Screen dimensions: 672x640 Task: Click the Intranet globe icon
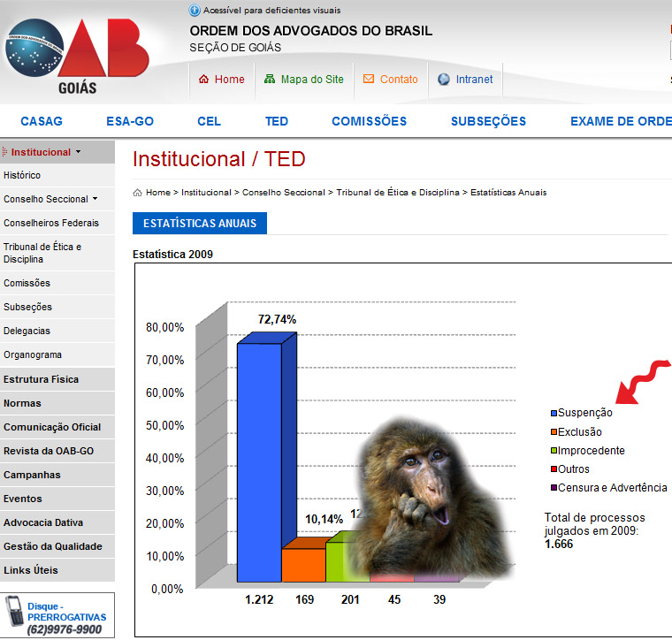pyautogui.click(x=444, y=80)
